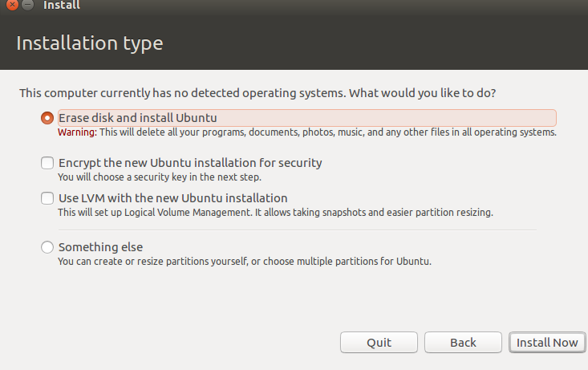Click the 'Erase disk and install Ubuntu' label
Image resolution: width=588 pixels, height=370 pixels.
click(x=138, y=118)
